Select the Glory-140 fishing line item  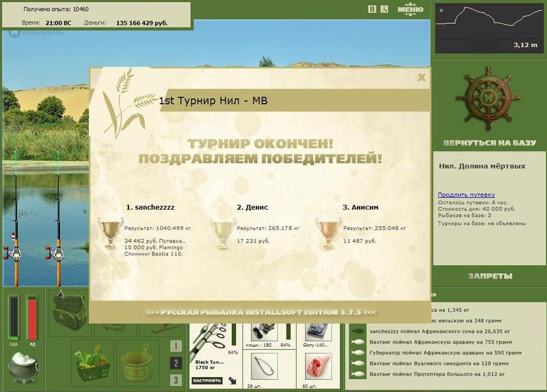click(x=317, y=333)
